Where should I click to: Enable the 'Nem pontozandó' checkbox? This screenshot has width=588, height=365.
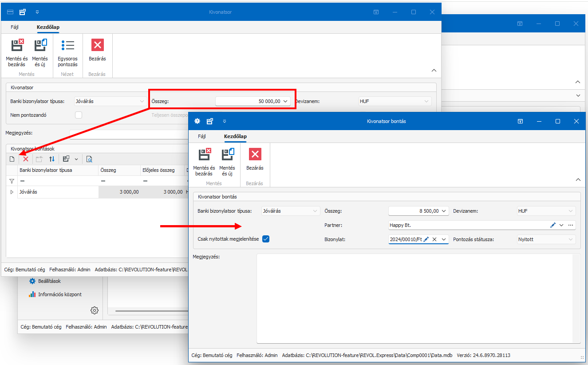[x=79, y=115]
